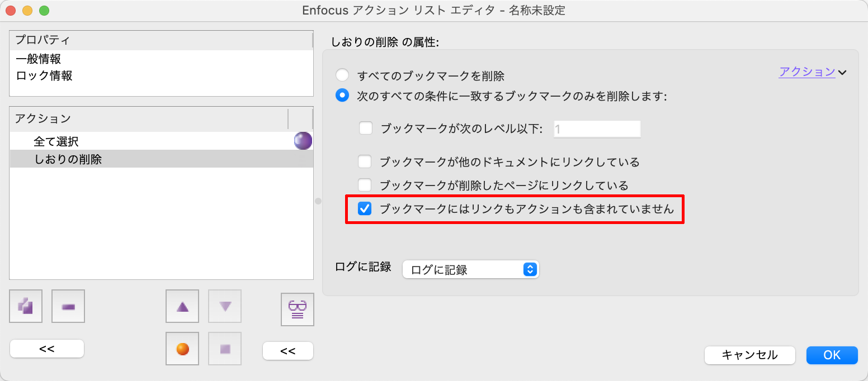Select 一般情報 in the プロパティ list
This screenshot has height=381, width=868.
click(x=161, y=59)
